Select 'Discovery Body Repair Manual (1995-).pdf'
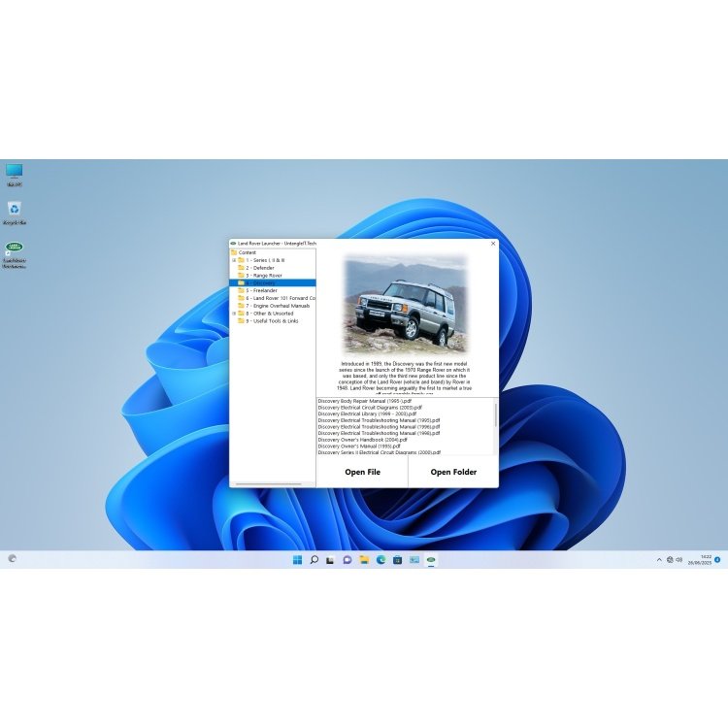The width and height of the screenshot is (728, 728). 365,401
